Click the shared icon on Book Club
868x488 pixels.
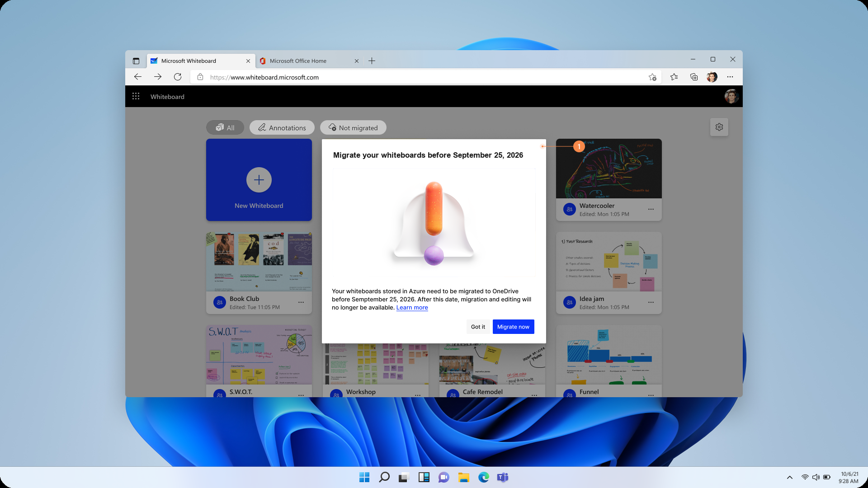pos(220,302)
